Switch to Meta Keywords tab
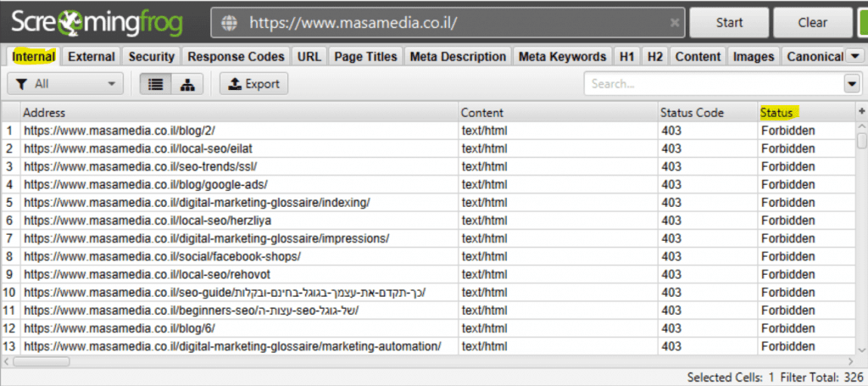Screen dimensions: 868x386 click(562, 57)
